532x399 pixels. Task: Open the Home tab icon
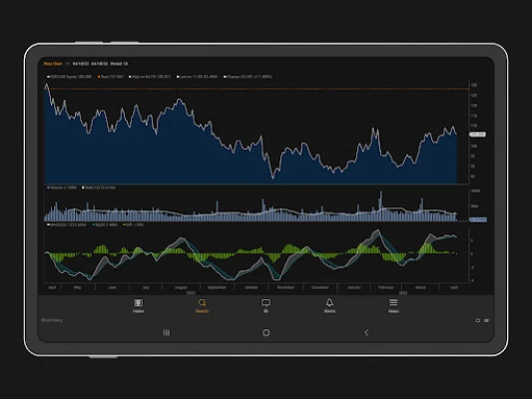pos(138,302)
